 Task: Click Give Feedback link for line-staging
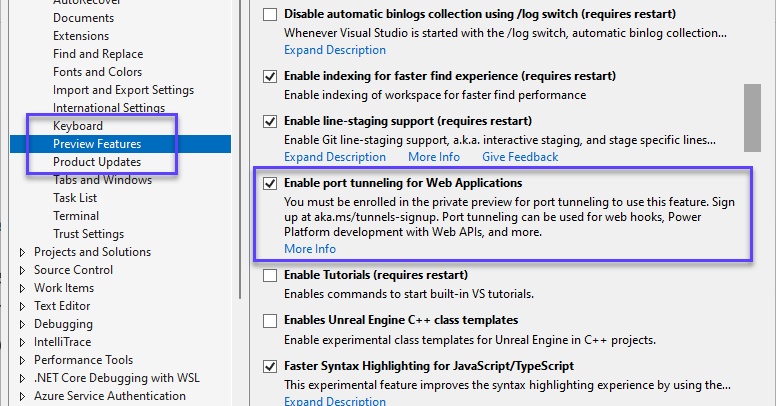pos(520,157)
